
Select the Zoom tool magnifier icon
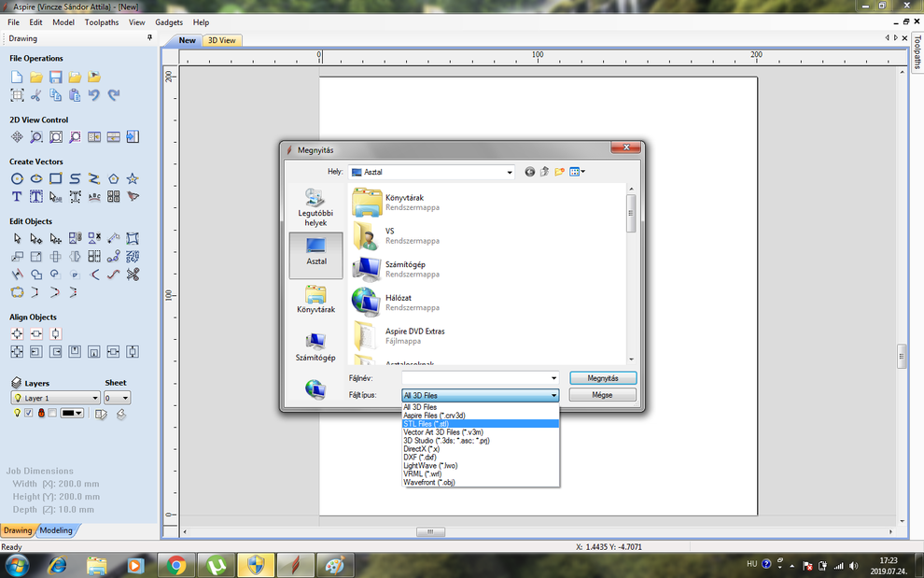(36, 137)
